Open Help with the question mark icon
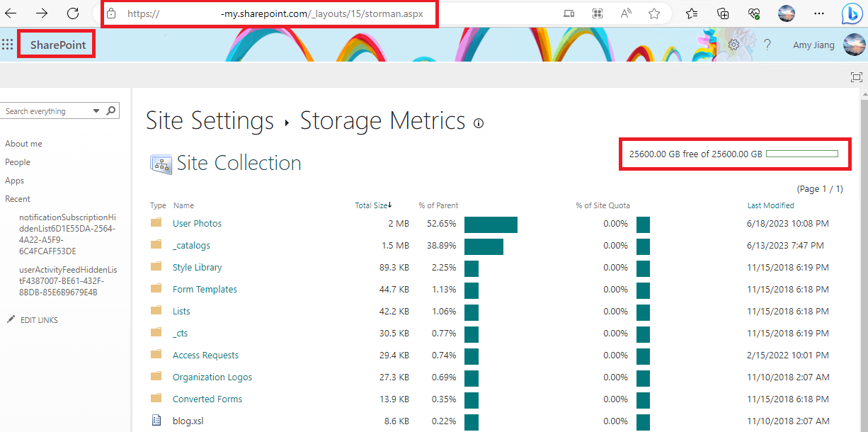This screenshot has height=432, width=868. coord(767,44)
